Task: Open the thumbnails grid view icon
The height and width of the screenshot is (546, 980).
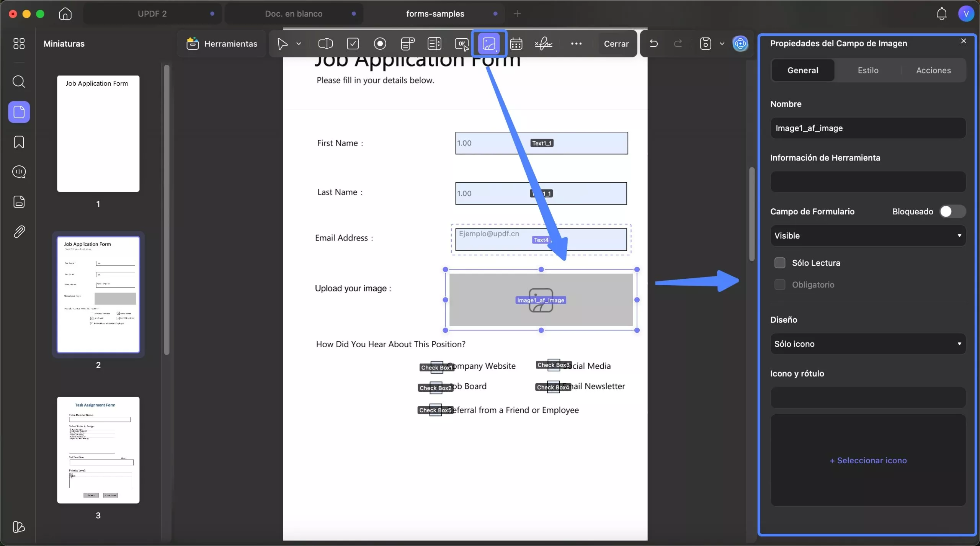Action: click(x=19, y=44)
